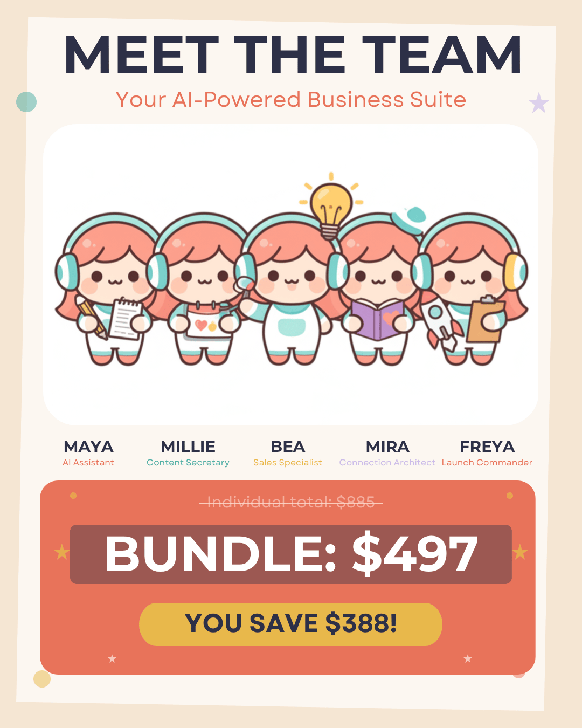Select the MAYA name label
Image resolution: width=582 pixels, height=728 pixels.
point(88,447)
